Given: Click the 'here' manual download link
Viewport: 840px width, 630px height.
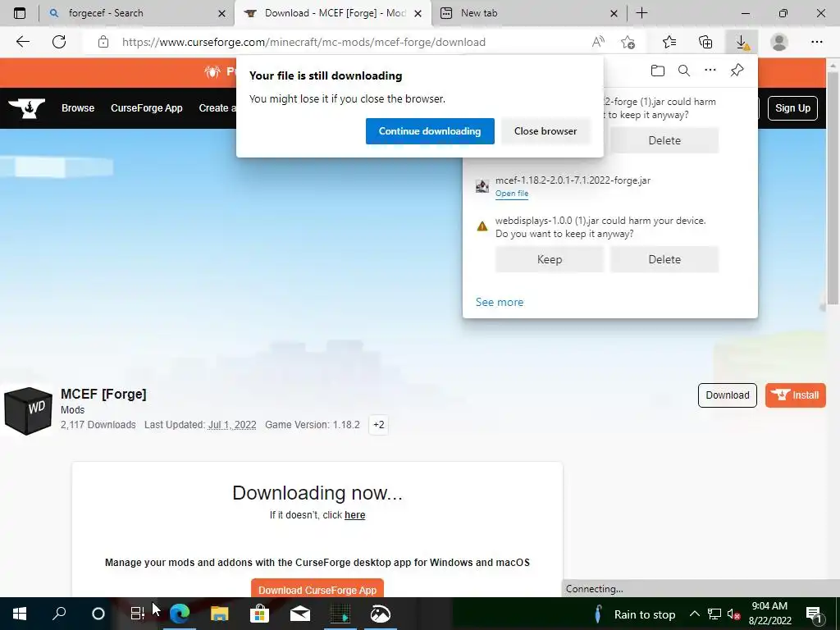Looking at the screenshot, I should coord(354,515).
